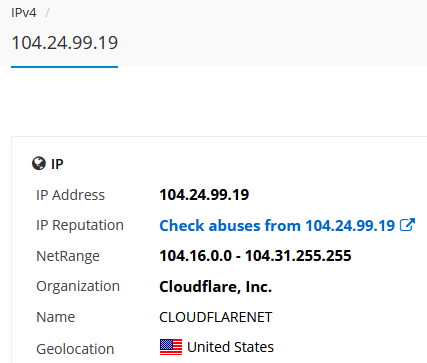The width and height of the screenshot is (427, 363).
Task: Click the IPv4 breadcrumb link
Action: (x=24, y=13)
